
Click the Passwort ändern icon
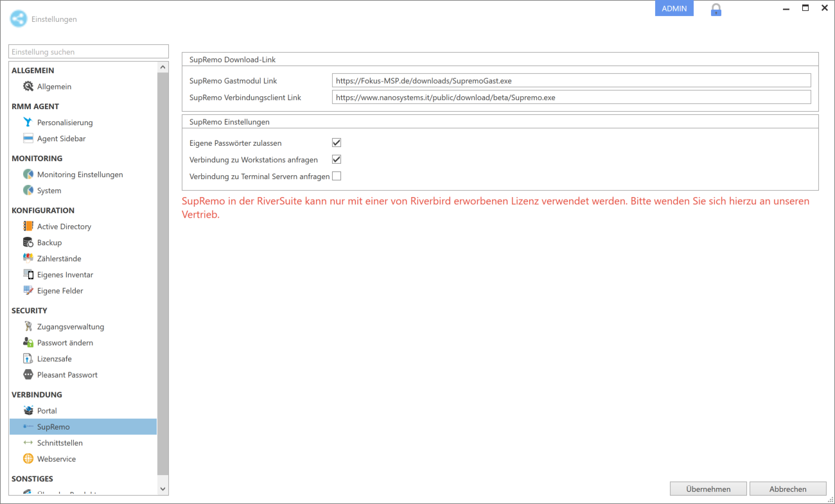click(x=28, y=342)
